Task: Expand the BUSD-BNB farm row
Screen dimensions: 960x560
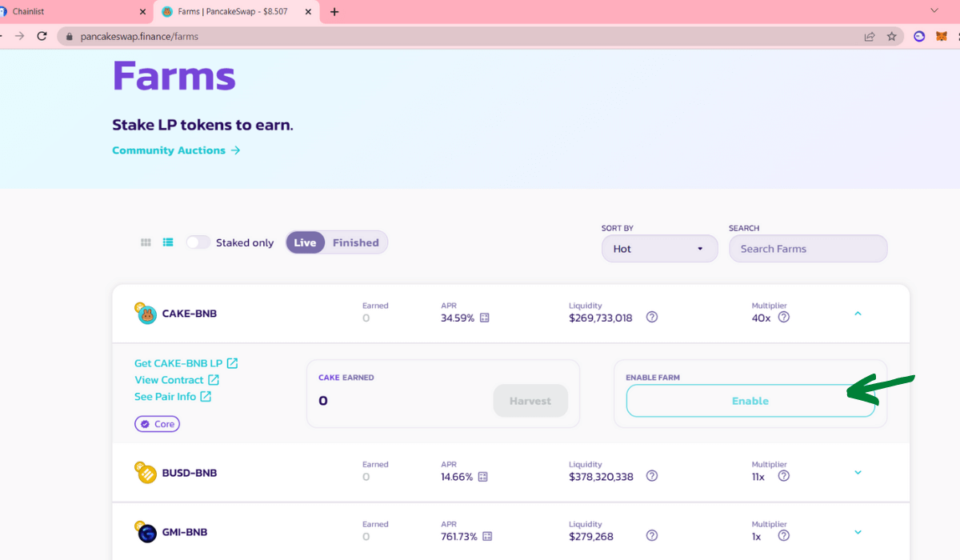Action: pos(858,473)
